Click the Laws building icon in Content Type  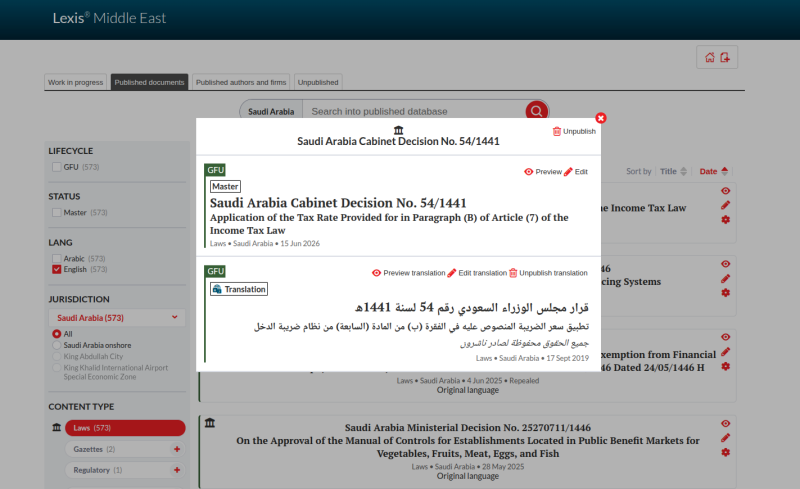point(57,427)
